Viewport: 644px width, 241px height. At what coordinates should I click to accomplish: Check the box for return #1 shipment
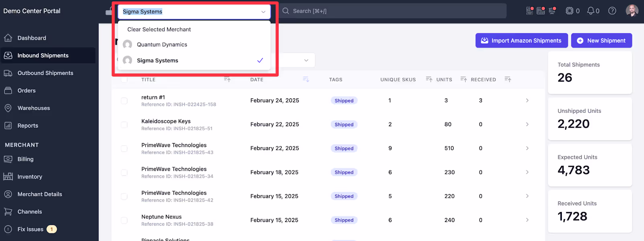pos(124,101)
